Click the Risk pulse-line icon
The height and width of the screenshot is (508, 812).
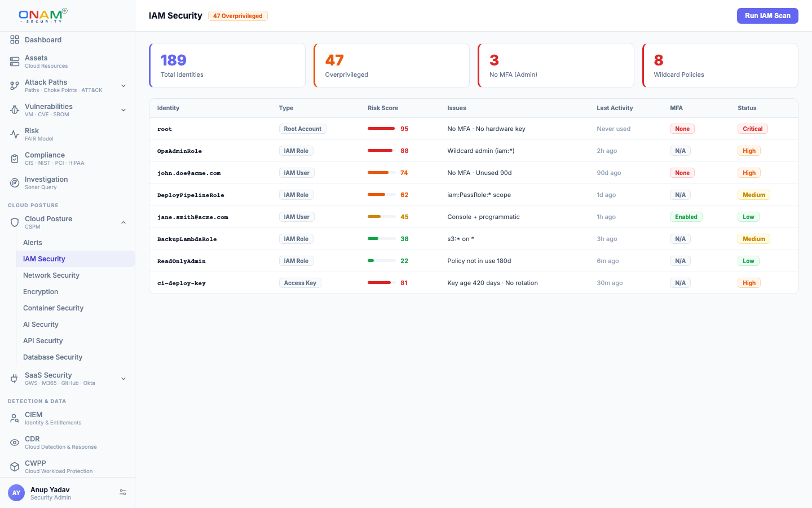(x=15, y=134)
